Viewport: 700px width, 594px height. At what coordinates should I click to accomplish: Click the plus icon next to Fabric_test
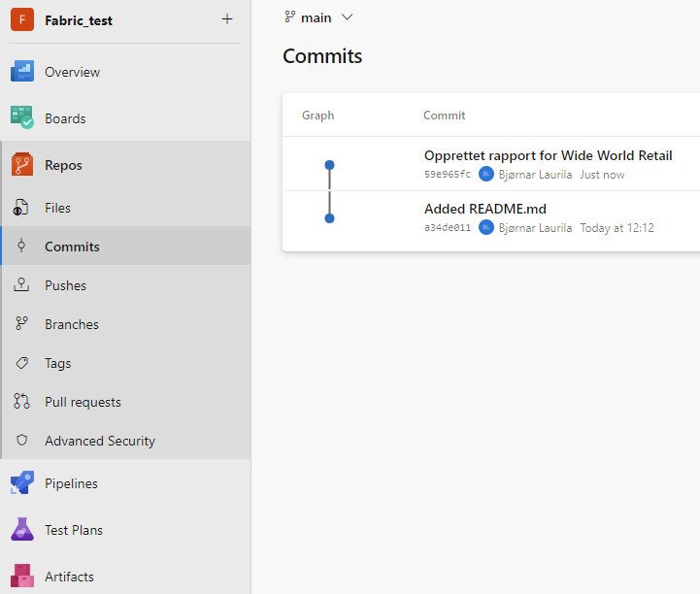(x=227, y=19)
